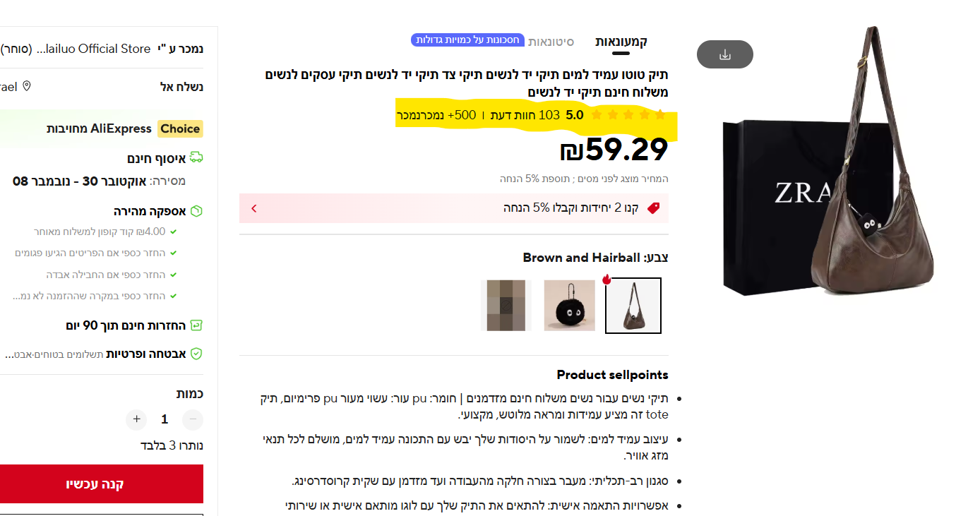
Task: Switch to the קמעונאות retail tab
Action: coord(621,42)
